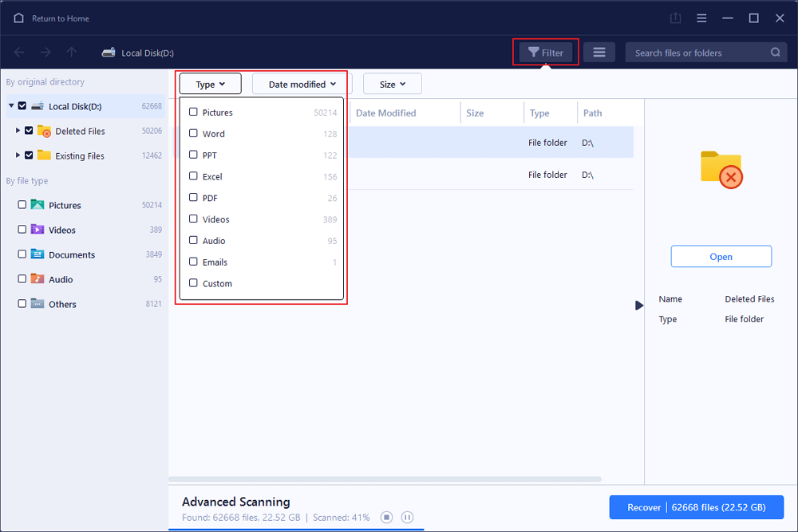Collapse the preview panel arrow
Screen dimensions: 798x532
(639, 305)
